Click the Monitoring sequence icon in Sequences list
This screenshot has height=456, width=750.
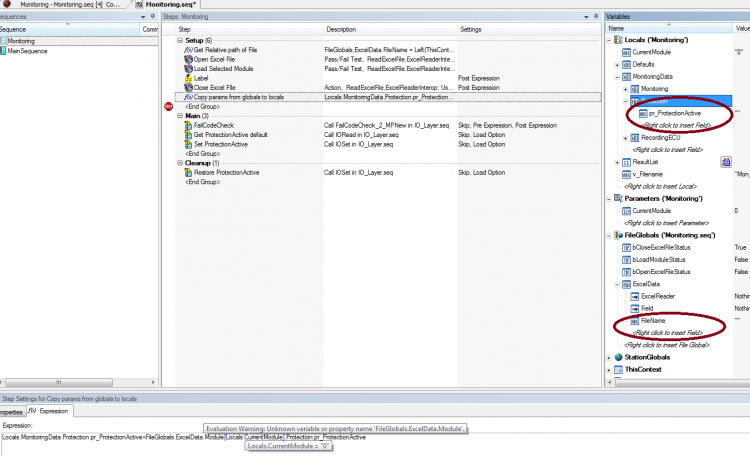[x=3, y=41]
